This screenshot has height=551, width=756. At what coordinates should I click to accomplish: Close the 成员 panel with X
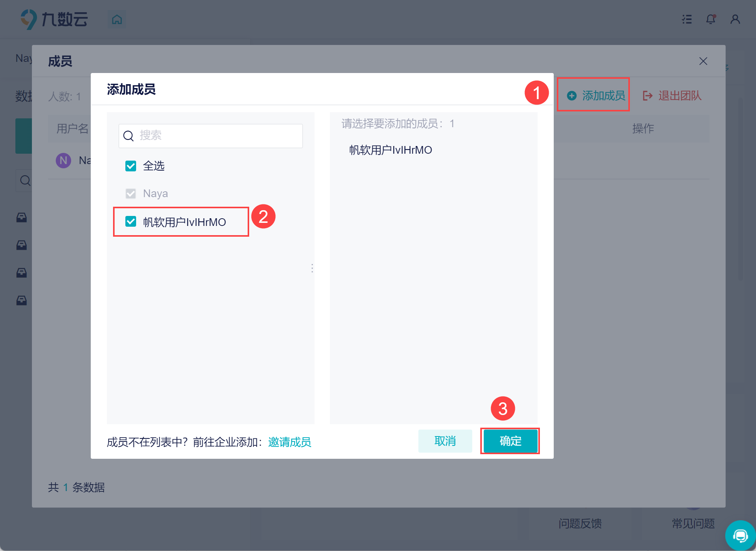(x=703, y=61)
